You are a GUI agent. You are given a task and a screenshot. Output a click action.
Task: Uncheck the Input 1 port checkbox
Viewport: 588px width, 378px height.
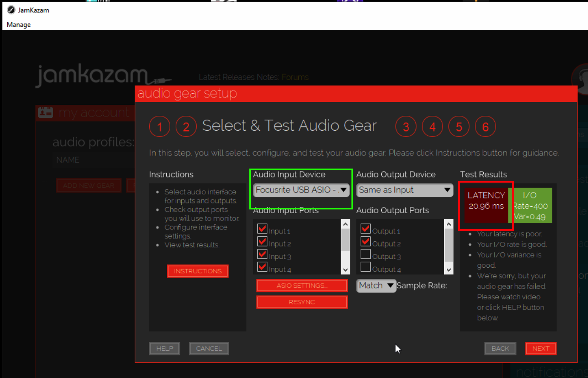pos(263,229)
